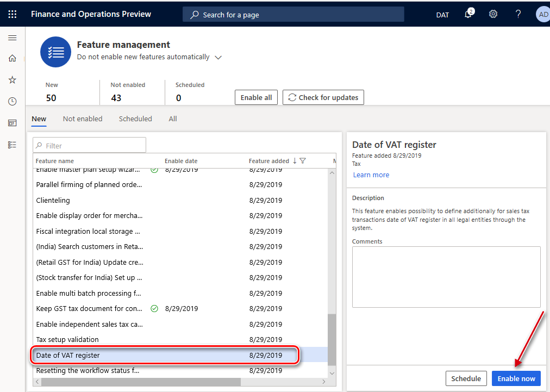550x392 pixels.
Task: Click the horizontal scrollbar thumb in feature list
Action: (x=141, y=382)
